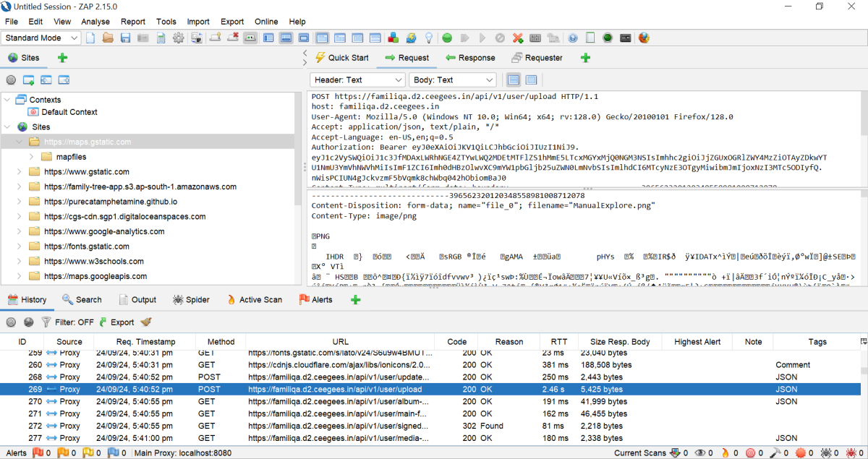This screenshot has width=868, height=459.
Task: Sort history by Code column header
Action: pyautogui.click(x=457, y=342)
